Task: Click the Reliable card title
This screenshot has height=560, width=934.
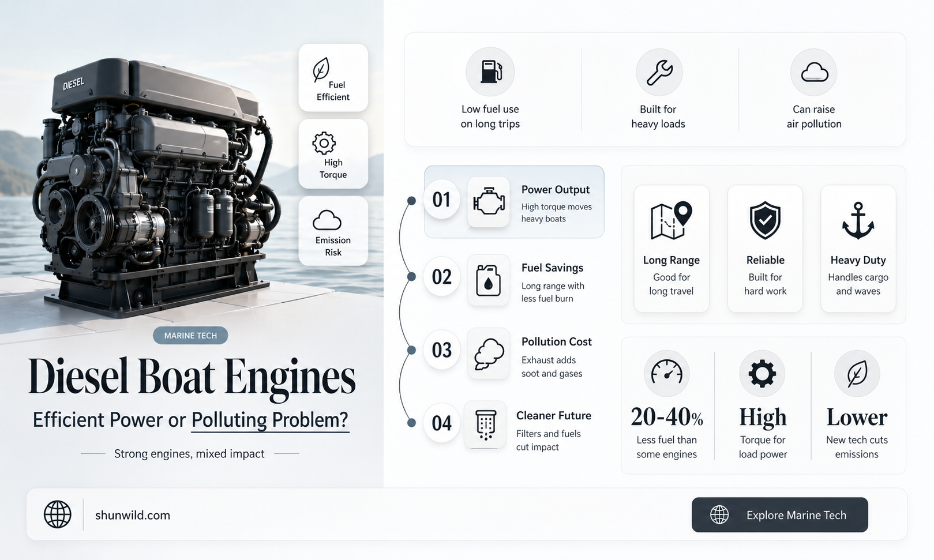Action: pyautogui.click(x=765, y=260)
